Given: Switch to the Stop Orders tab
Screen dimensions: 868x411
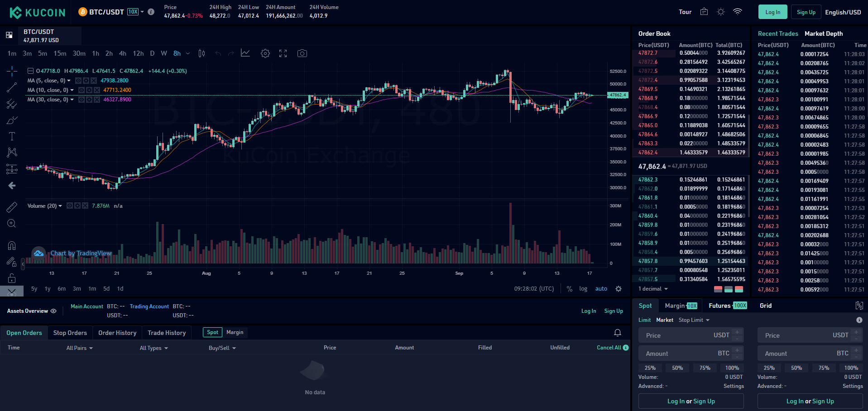Looking at the screenshot, I should coord(70,333).
